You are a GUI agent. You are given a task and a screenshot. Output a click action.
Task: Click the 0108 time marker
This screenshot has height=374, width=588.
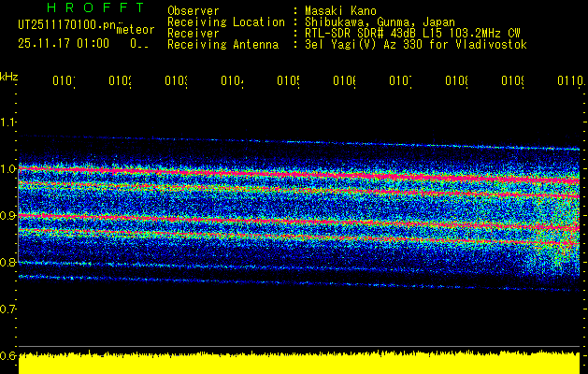[457, 81]
